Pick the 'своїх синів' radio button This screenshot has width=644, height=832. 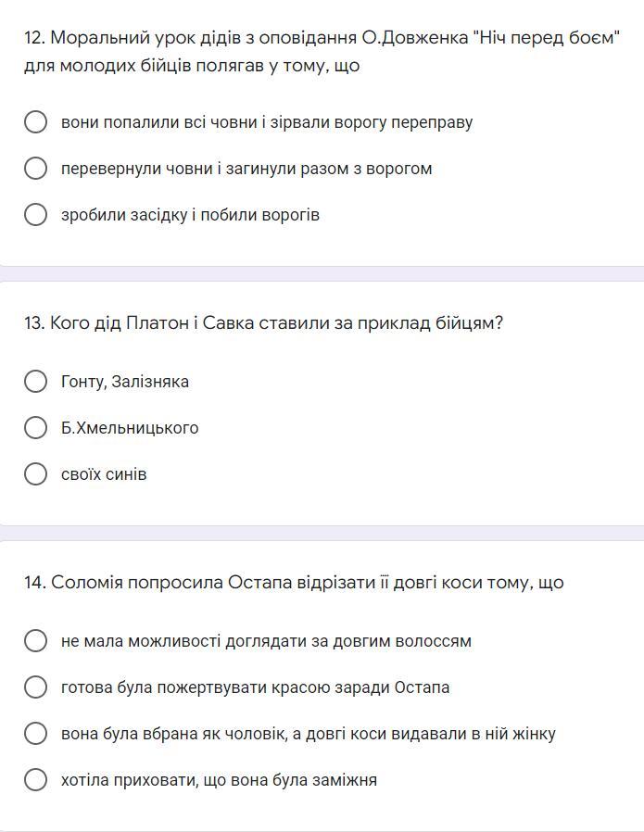point(35,473)
